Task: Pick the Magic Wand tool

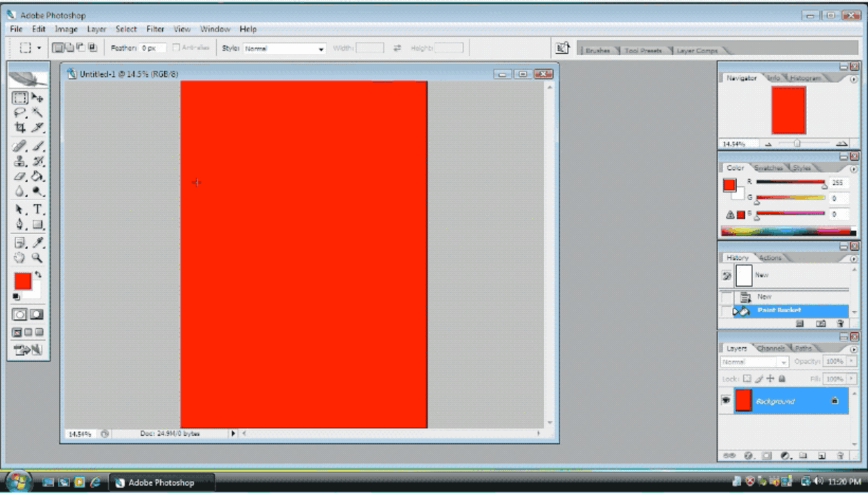Action: point(37,113)
